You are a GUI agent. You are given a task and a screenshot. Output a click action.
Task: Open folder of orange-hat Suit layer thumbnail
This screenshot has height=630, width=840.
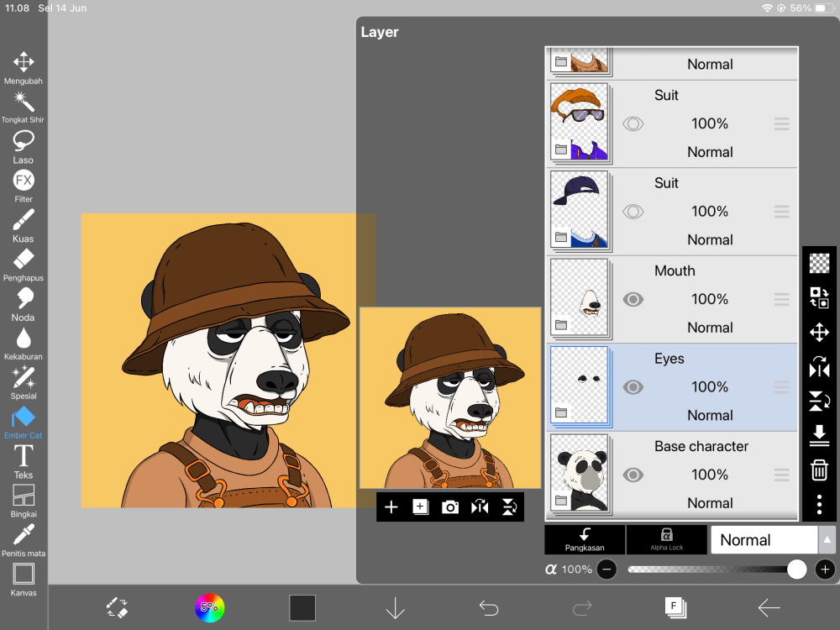(561, 150)
